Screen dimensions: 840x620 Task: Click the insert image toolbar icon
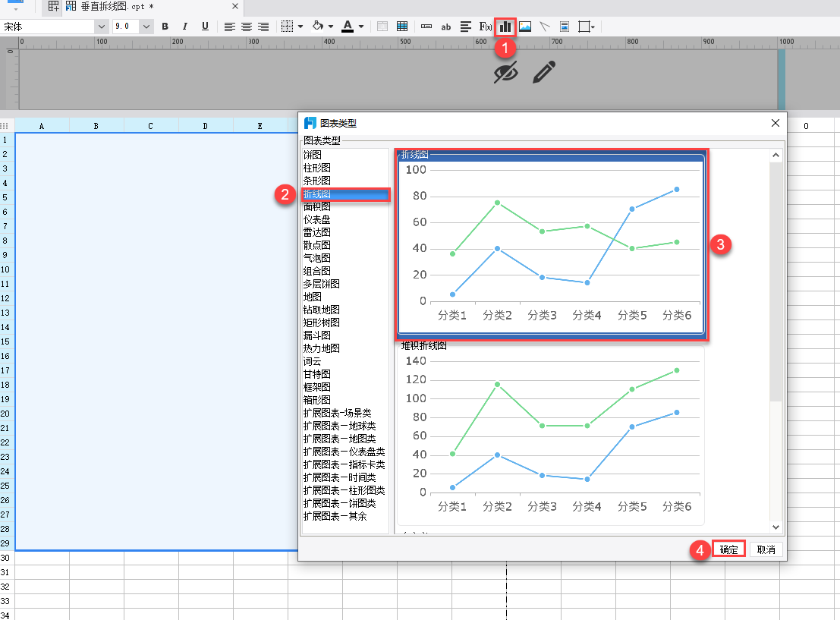(x=525, y=27)
